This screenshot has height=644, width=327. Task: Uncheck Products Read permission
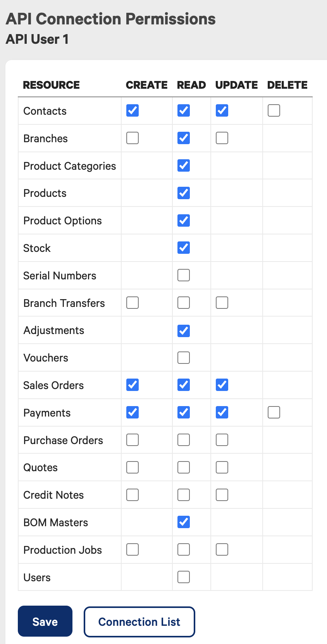tap(184, 193)
